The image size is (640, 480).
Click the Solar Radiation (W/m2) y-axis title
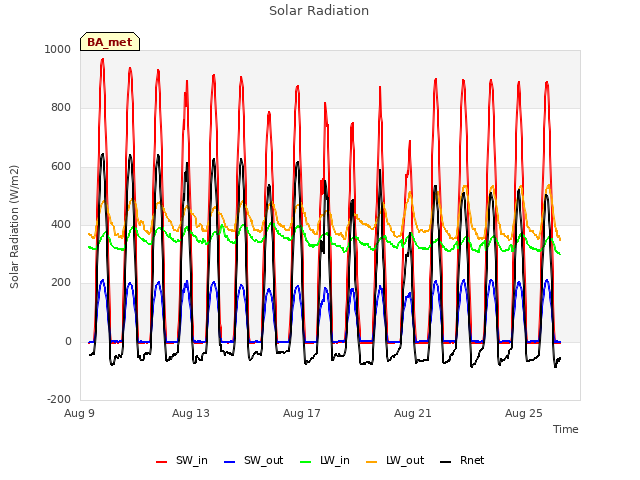[14, 227]
